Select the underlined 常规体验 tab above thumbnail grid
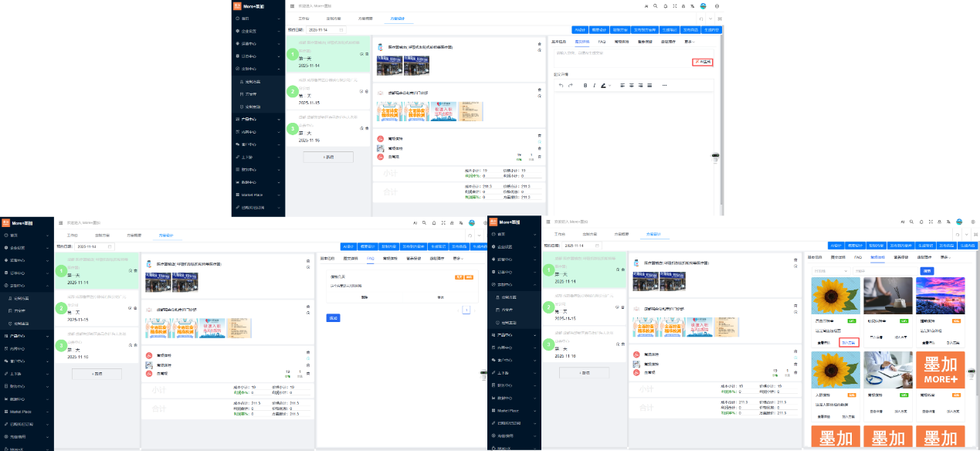 [x=877, y=257]
